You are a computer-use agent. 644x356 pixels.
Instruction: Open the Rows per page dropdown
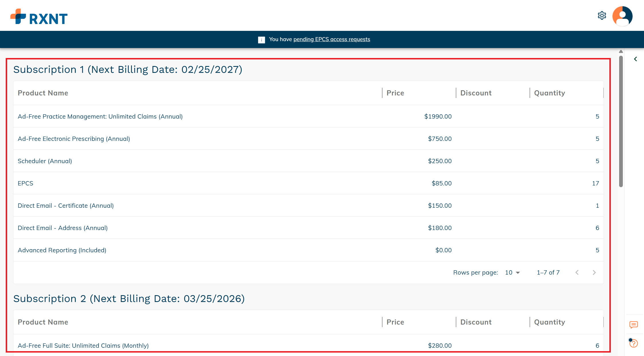(512, 273)
